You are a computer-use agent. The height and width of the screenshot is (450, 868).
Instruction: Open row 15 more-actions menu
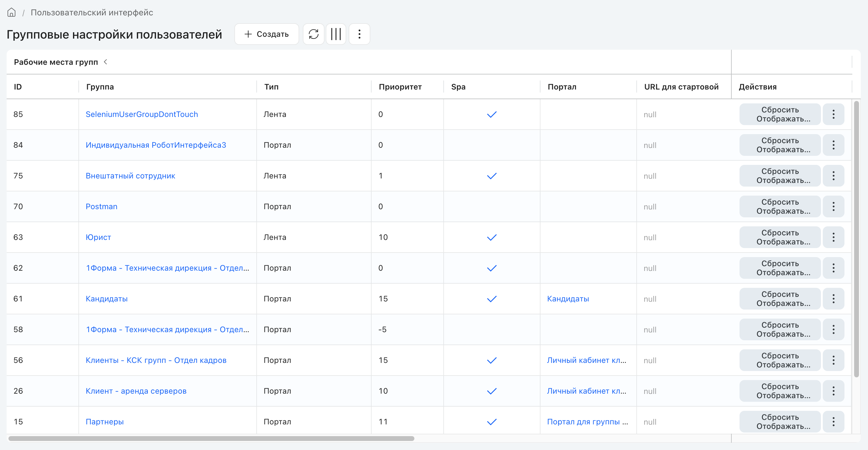(x=833, y=421)
